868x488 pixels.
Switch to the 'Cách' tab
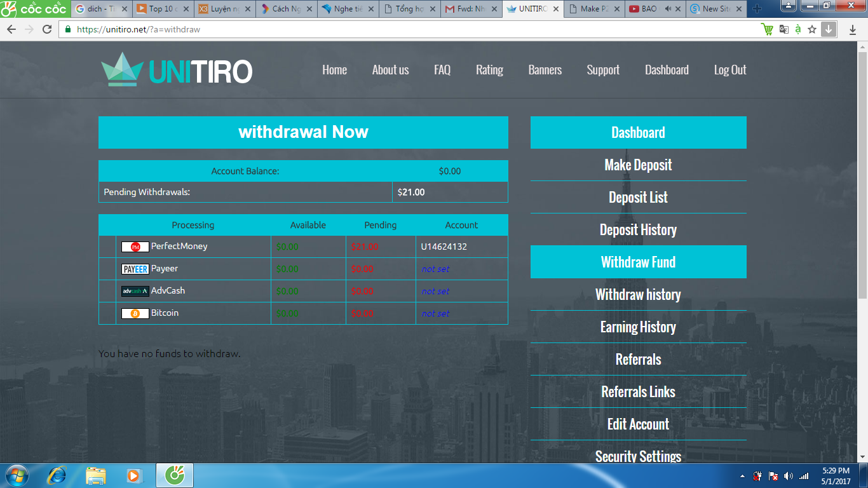point(286,9)
